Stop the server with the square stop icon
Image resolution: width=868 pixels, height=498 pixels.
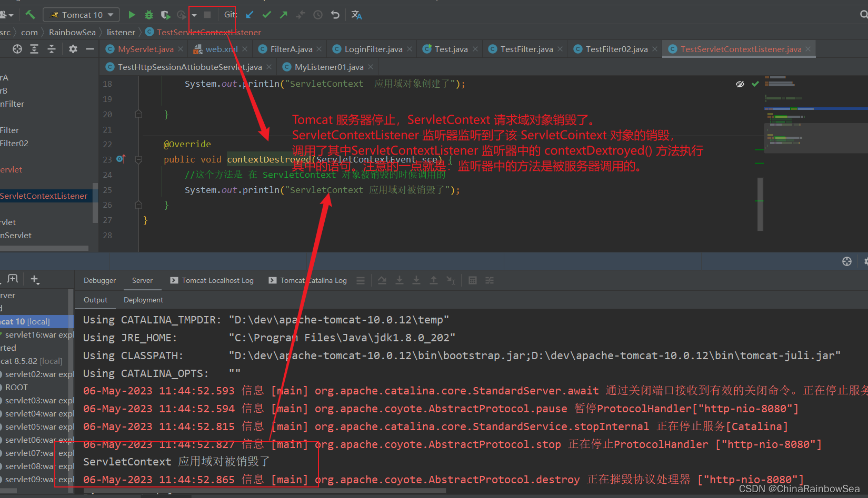pos(207,15)
